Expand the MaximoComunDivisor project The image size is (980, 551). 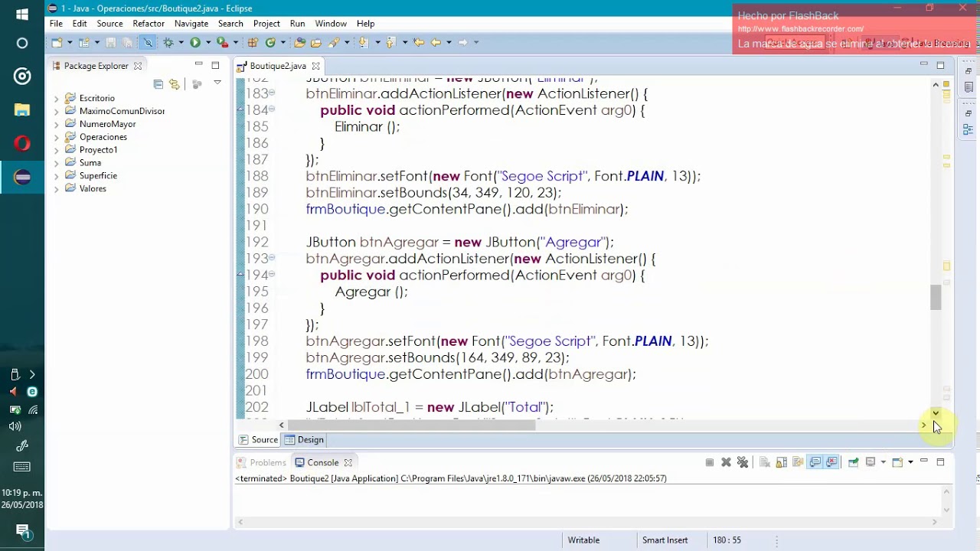tap(56, 112)
